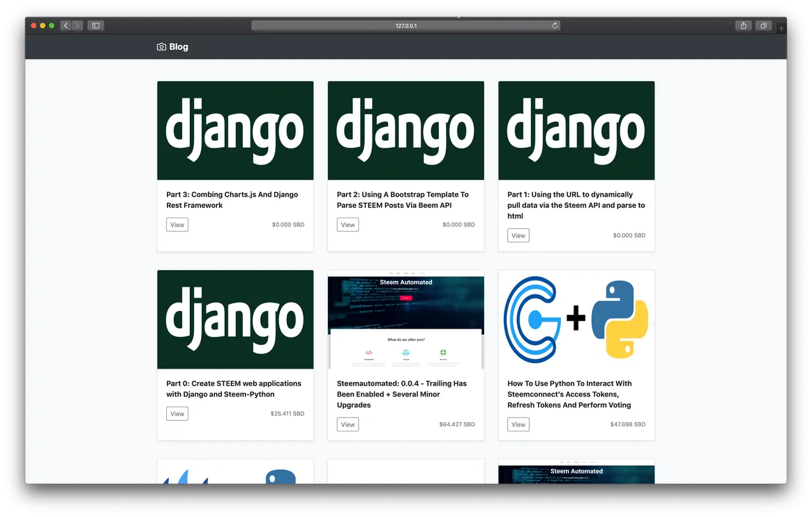Click the green fullscreen window button

point(51,26)
